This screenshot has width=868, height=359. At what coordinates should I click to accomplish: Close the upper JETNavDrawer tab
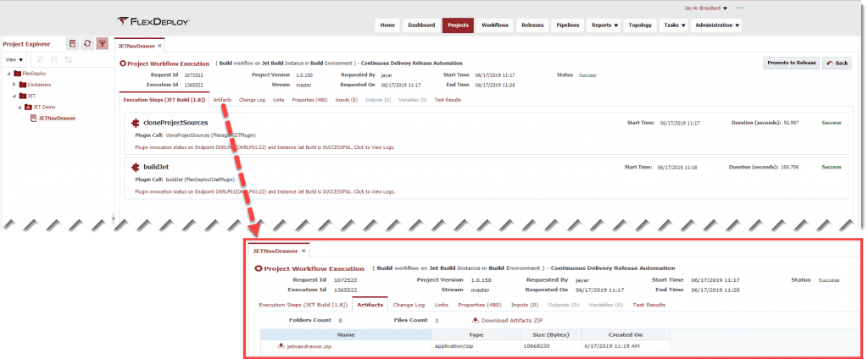point(159,46)
